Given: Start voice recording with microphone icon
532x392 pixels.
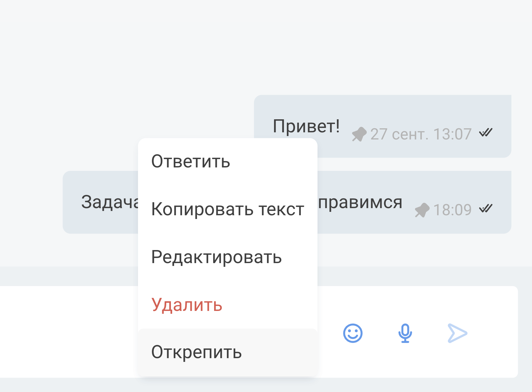Looking at the screenshot, I should (405, 333).
